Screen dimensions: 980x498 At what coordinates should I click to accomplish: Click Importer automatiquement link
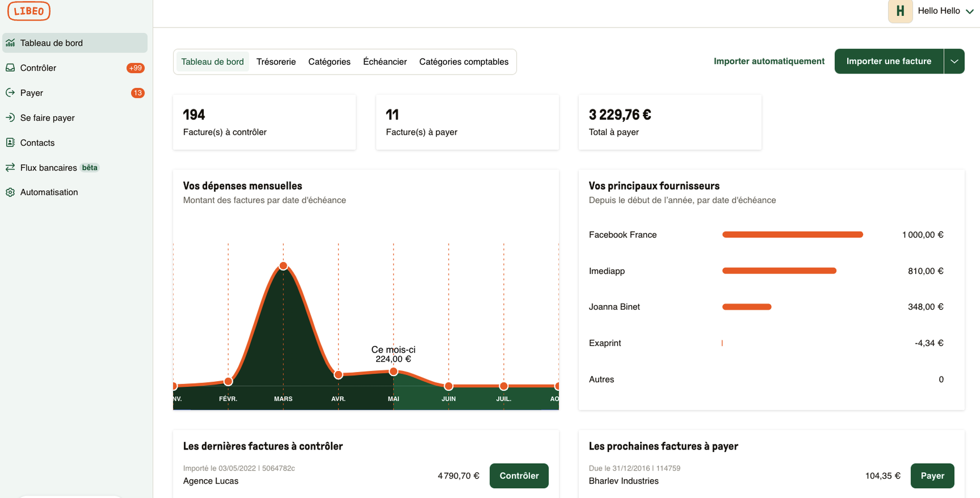coord(769,61)
